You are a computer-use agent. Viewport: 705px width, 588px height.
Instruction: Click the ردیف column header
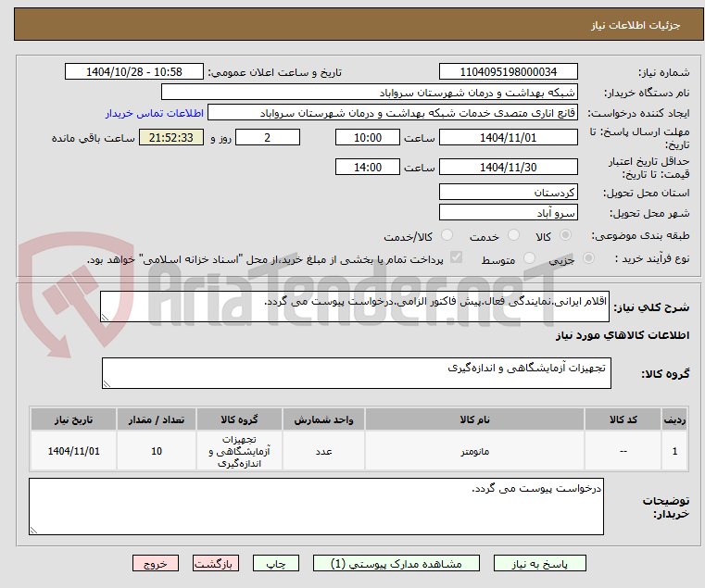(674, 419)
